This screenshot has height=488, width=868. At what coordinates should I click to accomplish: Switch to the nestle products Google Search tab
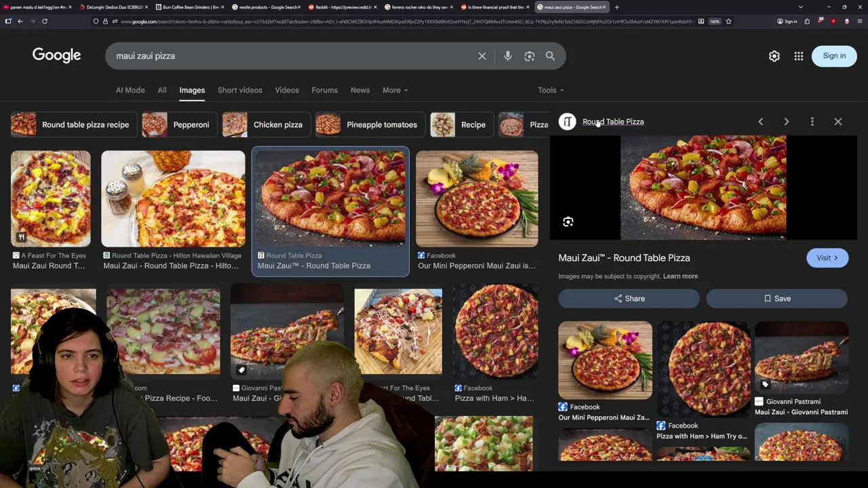(266, 7)
